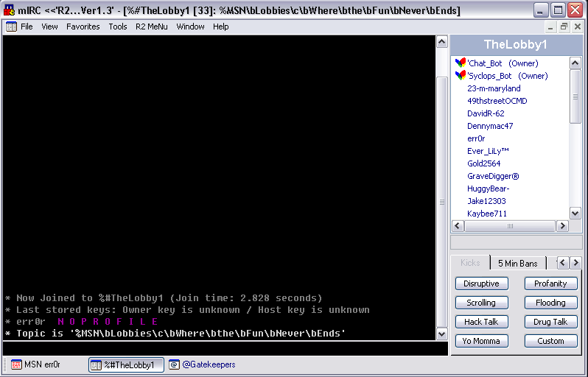Open the Favorites menu
Viewport: 588px width, 377px height.
point(83,27)
